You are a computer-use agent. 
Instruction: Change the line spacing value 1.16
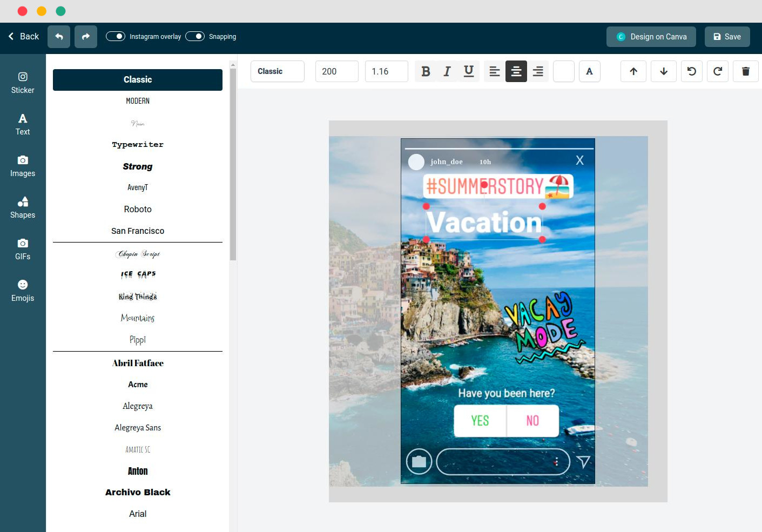tap(386, 71)
